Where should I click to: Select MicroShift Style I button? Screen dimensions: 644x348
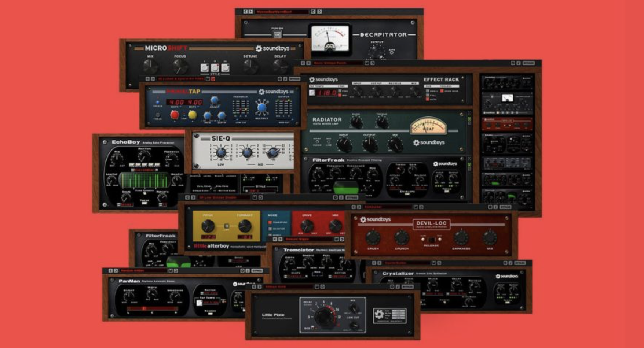click(204, 68)
